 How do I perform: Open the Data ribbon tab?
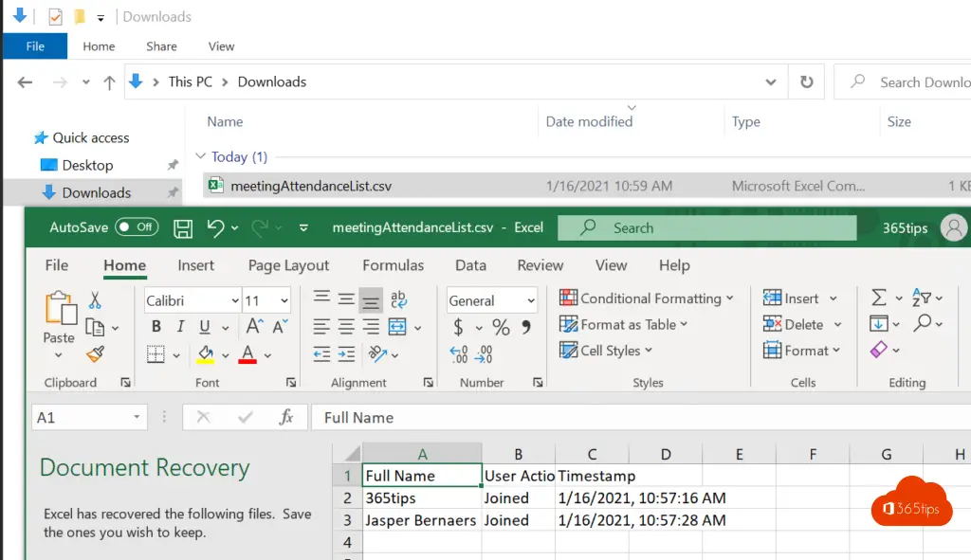470,265
